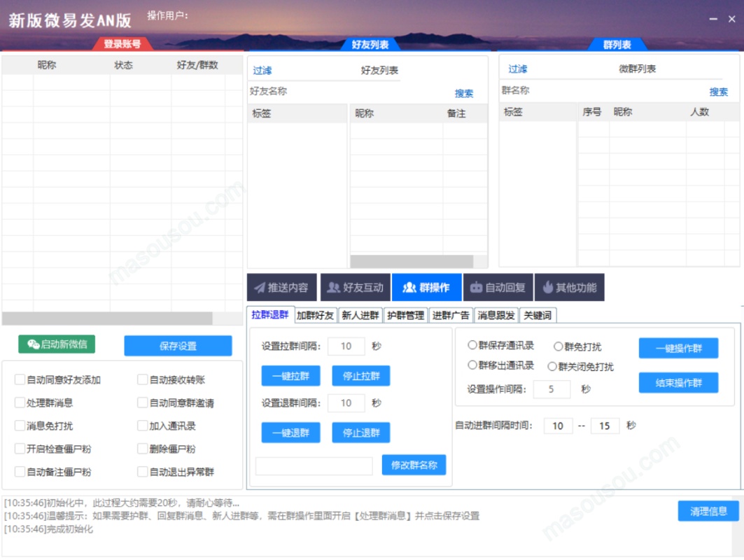Click the 修改群名称 button
Image resolution: width=744 pixels, height=560 pixels.
(x=414, y=465)
